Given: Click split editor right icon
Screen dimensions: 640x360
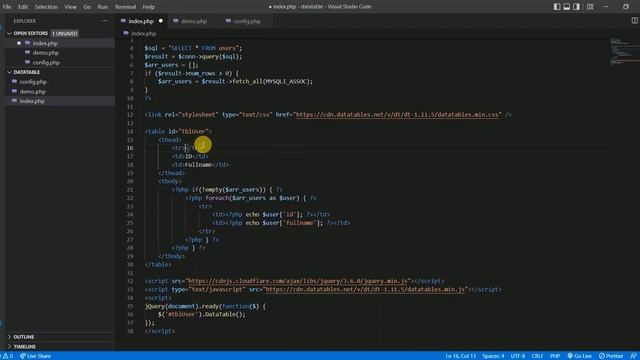Looking at the screenshot, I should click(634, 20).
